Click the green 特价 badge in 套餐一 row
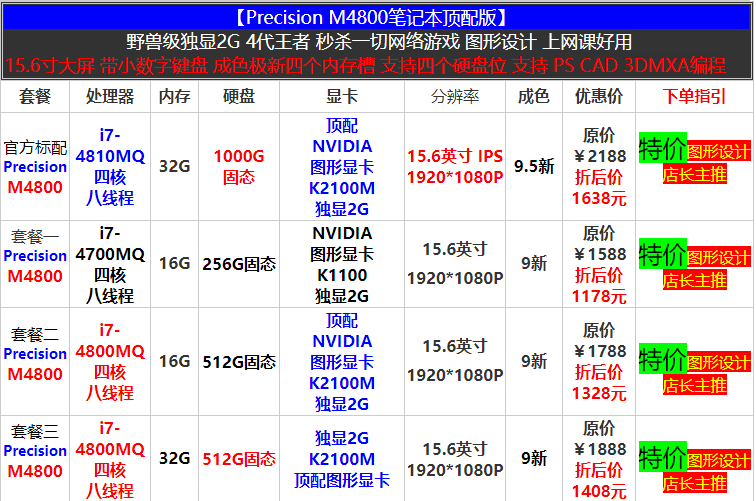756x501 pixels. coord(662,254)
